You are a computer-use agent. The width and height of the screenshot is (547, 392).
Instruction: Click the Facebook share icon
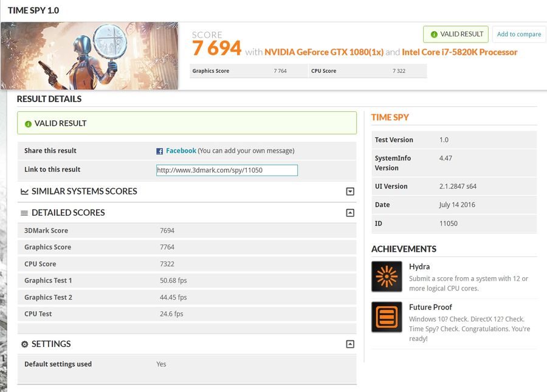[x=159, y=151]
